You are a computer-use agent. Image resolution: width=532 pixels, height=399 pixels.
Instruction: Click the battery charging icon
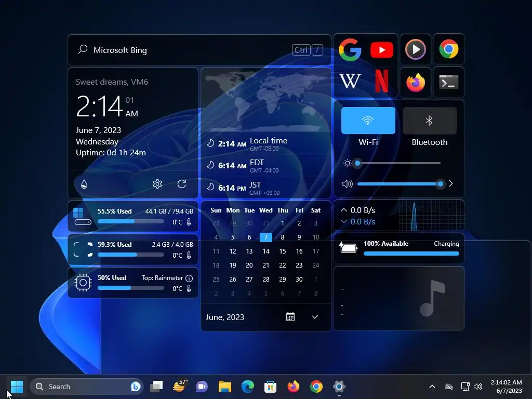(x=348, y=248)
